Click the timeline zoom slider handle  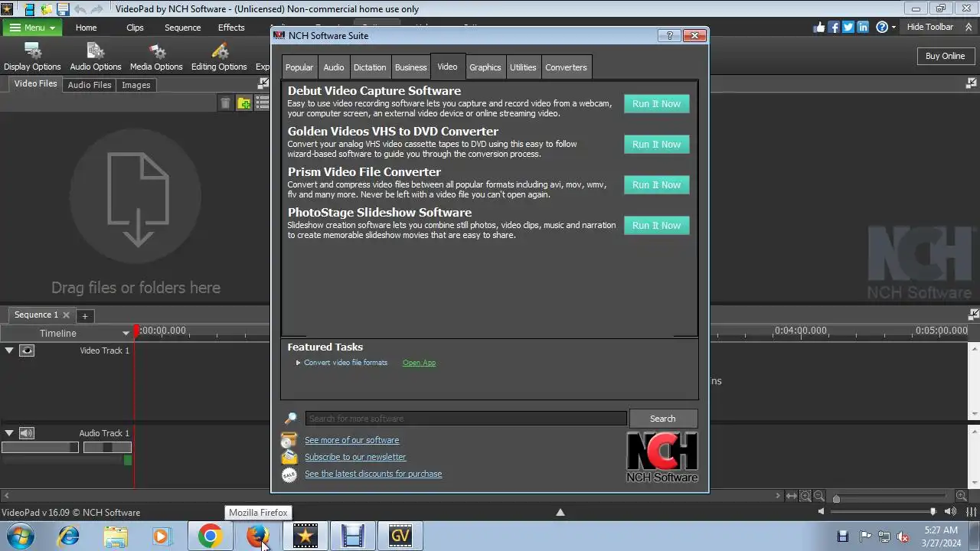[x=836, y=499]
